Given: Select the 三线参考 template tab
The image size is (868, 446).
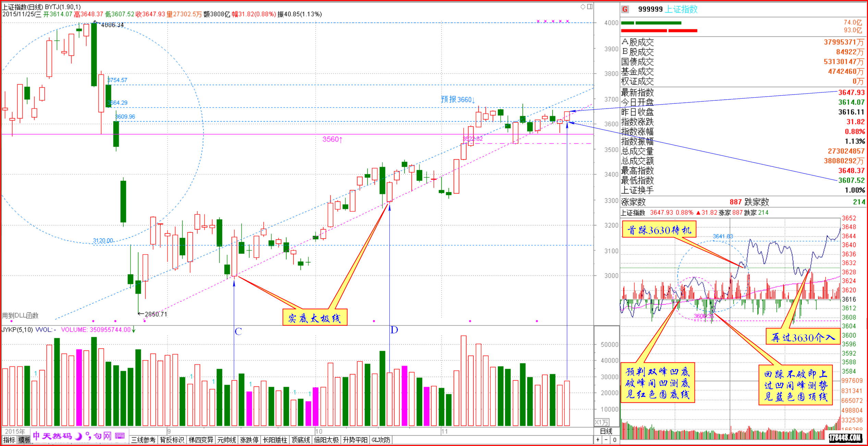Looking at the screenshot, I should pyautogui.click(x=143, y=440).
